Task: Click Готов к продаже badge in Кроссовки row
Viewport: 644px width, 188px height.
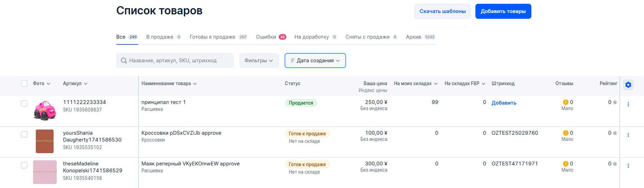Action: coord(307,133)
